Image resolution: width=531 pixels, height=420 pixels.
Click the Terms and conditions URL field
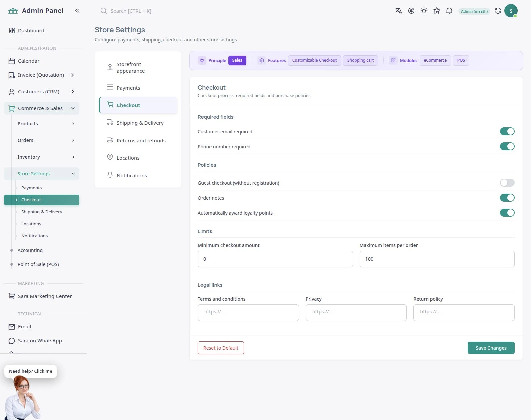coord(248,312)
